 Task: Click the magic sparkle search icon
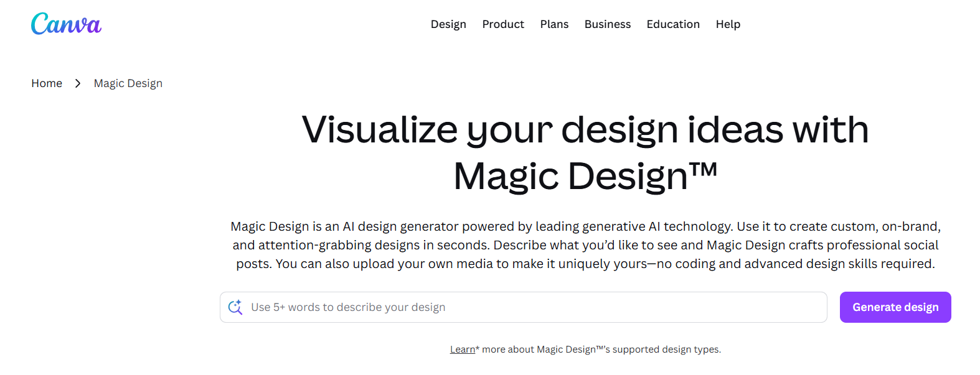(x=235, y=307)
